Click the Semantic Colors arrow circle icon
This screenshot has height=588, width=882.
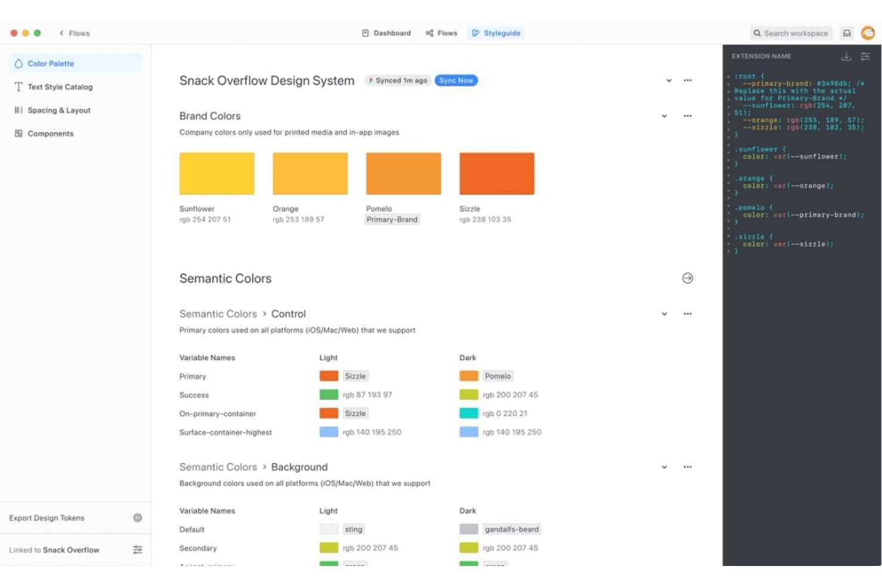pyautogui.click(x=687, y=278)
